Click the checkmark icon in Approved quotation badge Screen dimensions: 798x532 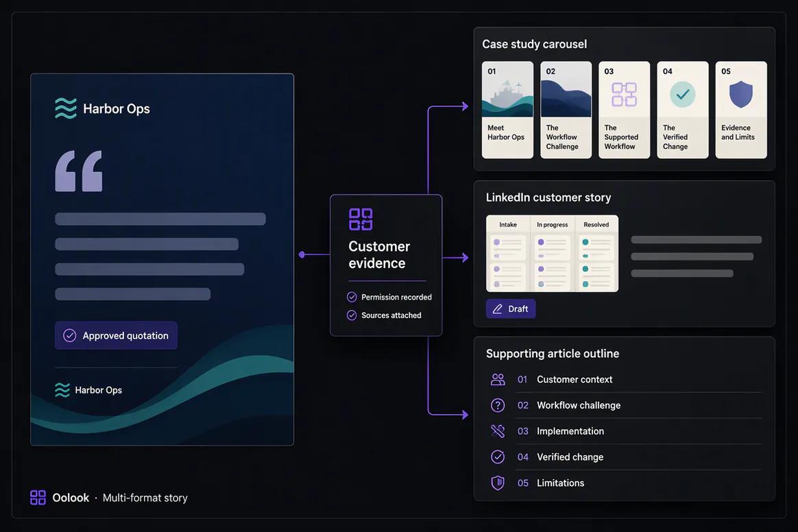(70, 335)
